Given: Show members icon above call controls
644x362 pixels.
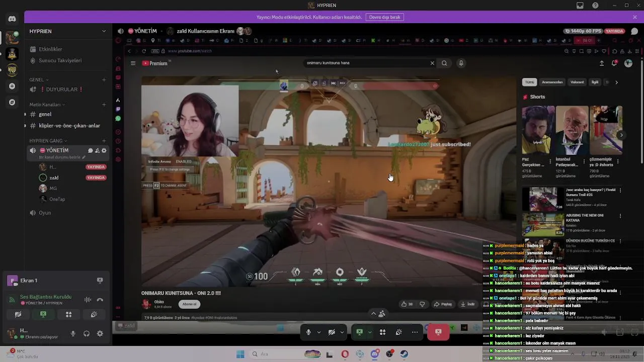Looking at the screenshot, I should pos(382,314).
